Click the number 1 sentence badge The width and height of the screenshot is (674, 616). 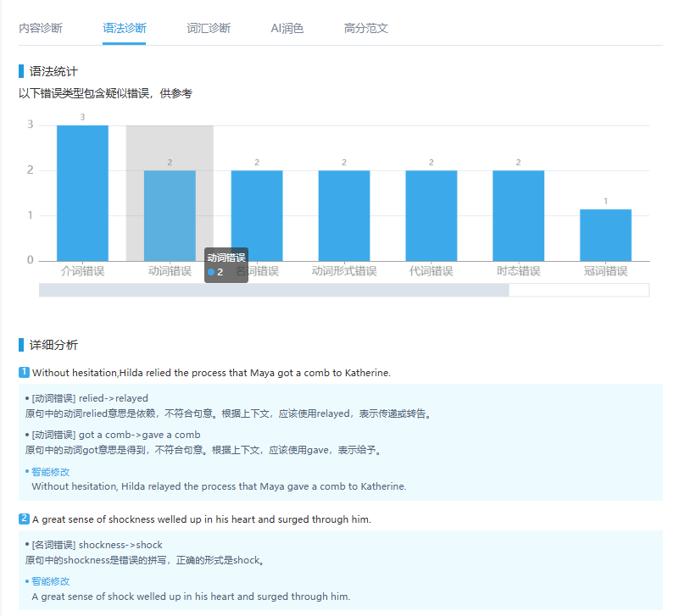pos(25,373)
